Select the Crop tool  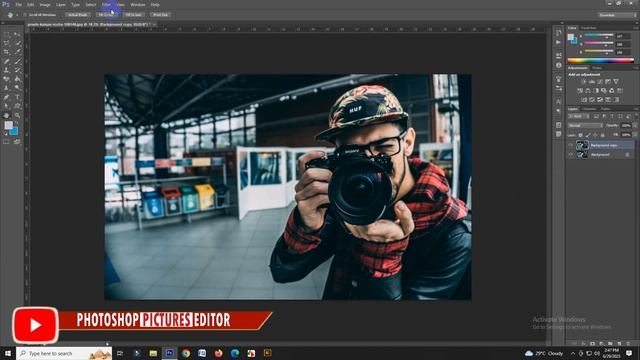click(7, 52)
